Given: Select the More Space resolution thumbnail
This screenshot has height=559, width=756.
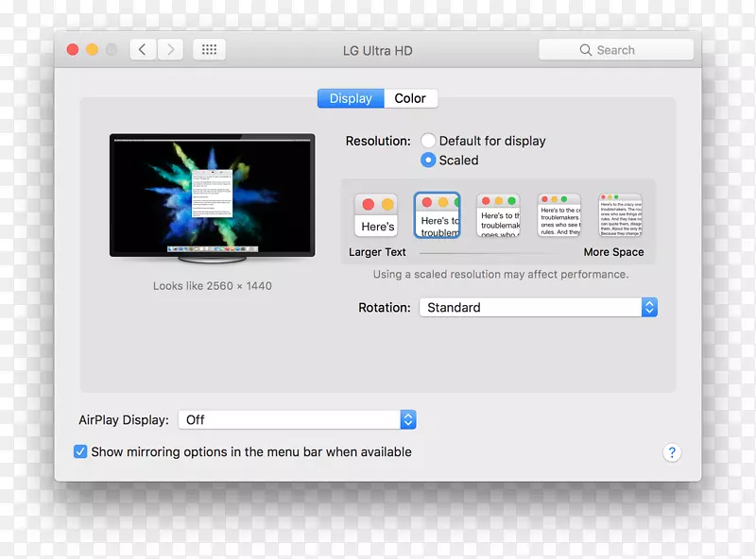Looking at the screenshot, I should point(620,213).
